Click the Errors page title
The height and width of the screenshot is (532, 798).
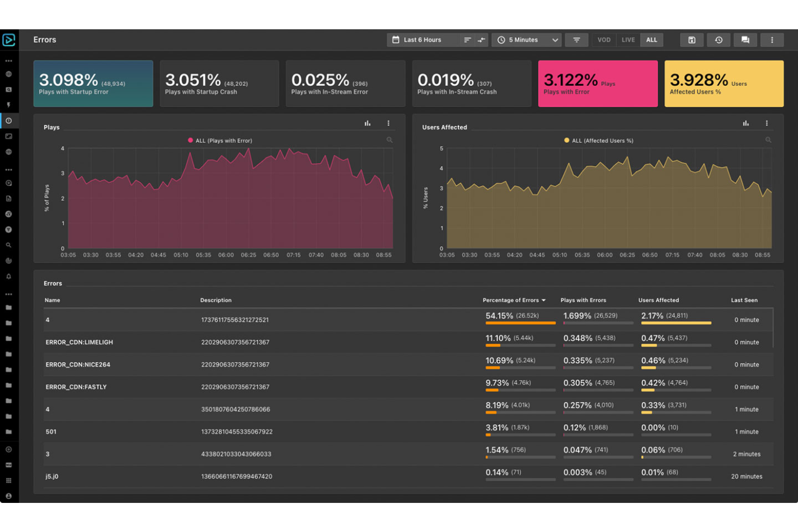[x=45, y=39]
